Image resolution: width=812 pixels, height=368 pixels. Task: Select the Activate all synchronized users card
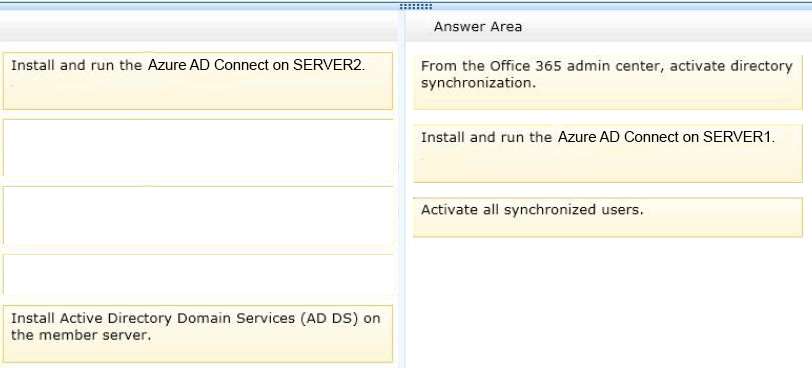click(608, 217)
